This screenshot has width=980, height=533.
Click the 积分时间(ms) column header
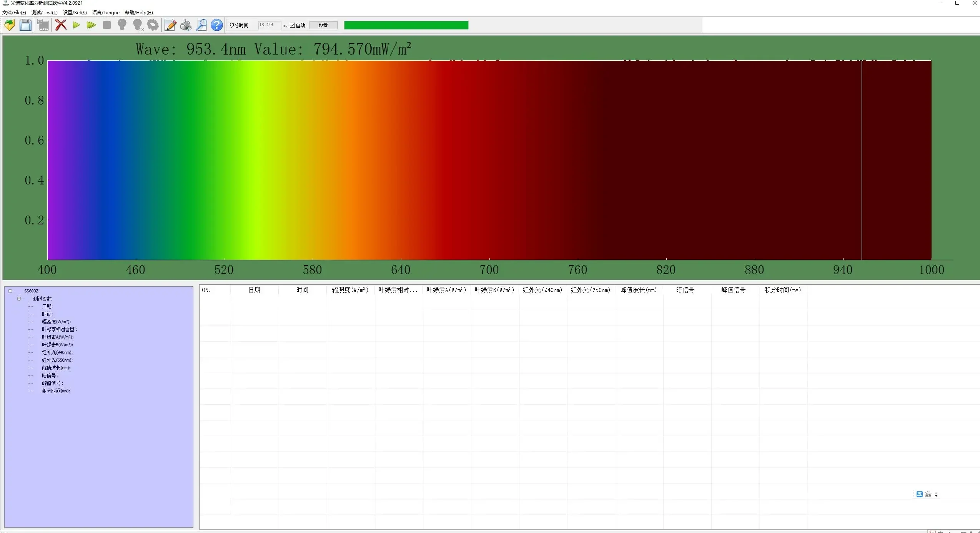tap(783, 290)
